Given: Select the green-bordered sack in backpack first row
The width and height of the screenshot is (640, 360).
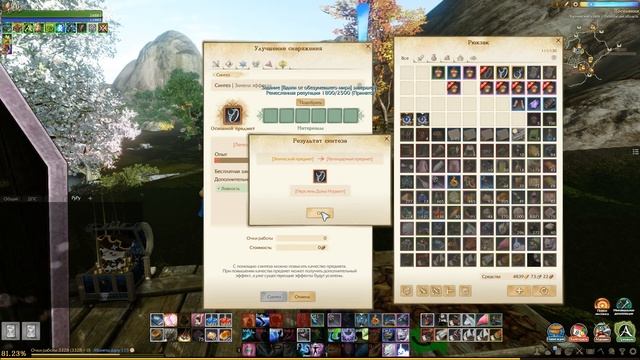Looking at the screenshot, I should pos(438,73).
